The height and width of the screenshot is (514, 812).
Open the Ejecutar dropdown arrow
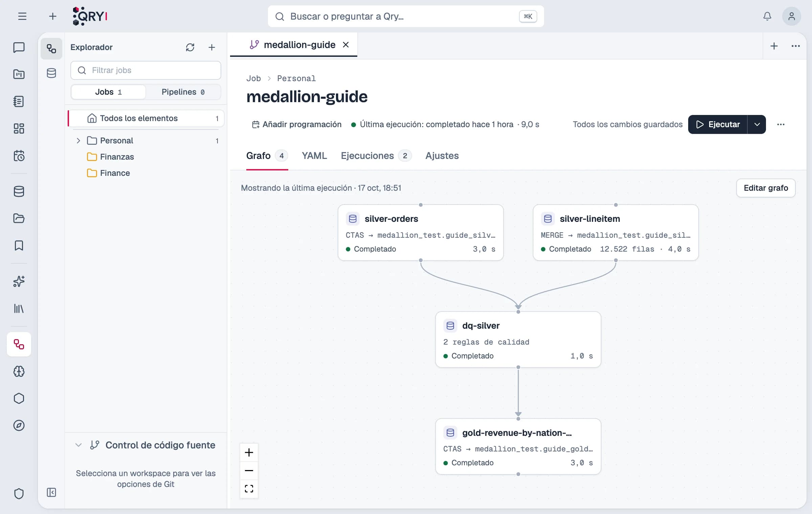(x=757, y=124)
